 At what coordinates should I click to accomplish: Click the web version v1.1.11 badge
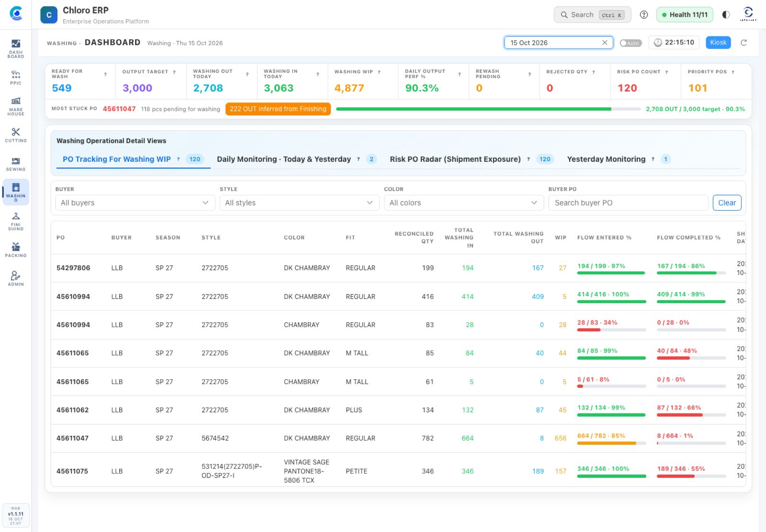coord(16,516)
